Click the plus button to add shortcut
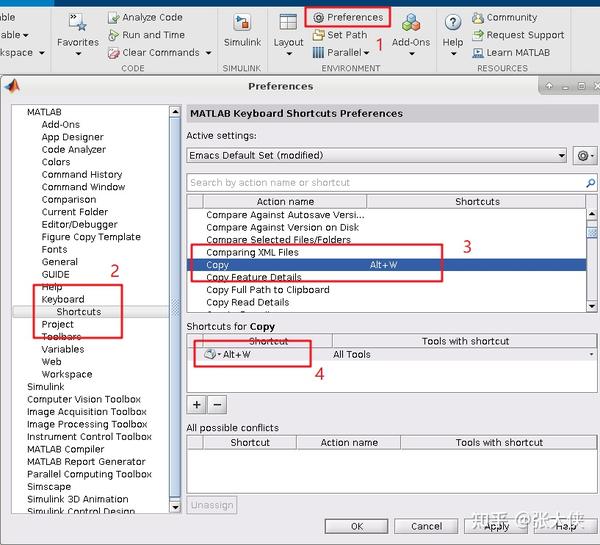Screen dimensions: 600x545 (197, 405)
